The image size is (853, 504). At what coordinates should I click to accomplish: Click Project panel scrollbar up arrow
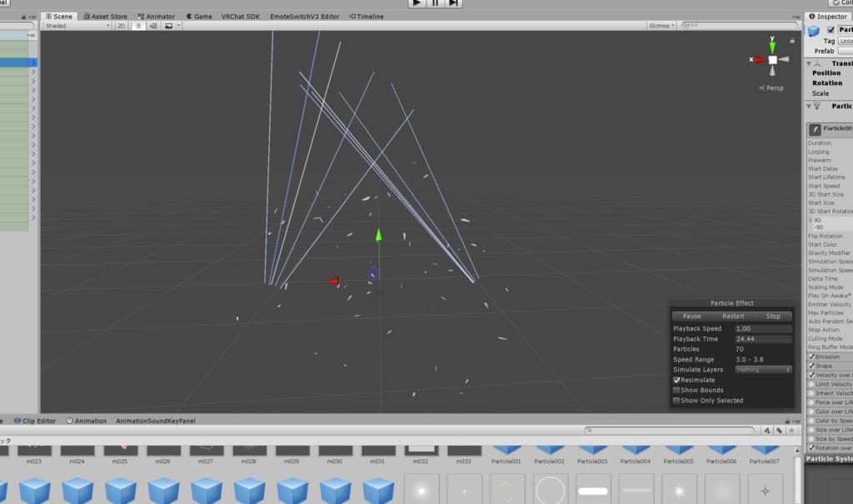[x=797, y=451]
